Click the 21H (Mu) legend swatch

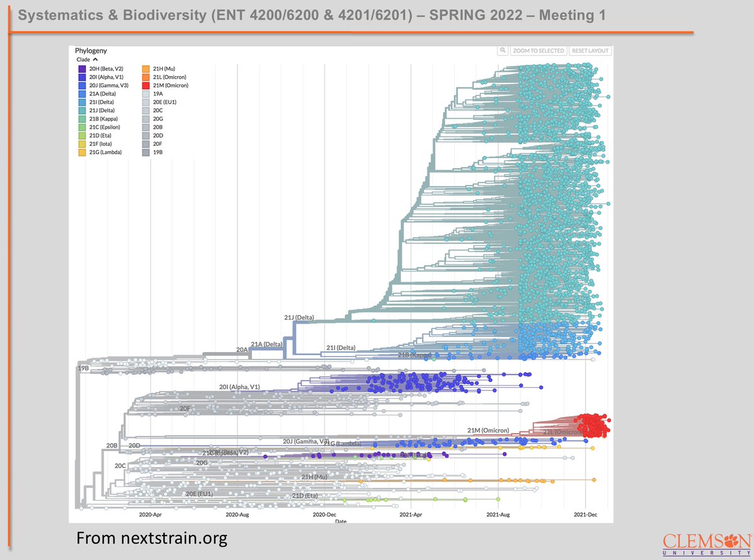click(145, 69)
